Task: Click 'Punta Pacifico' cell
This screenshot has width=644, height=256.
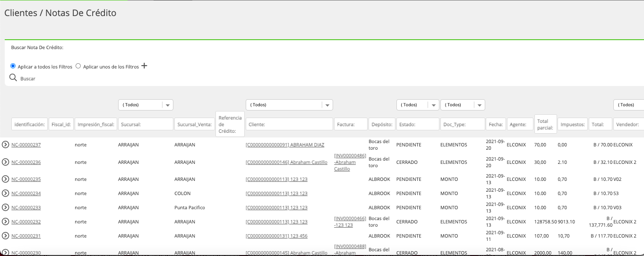Action: pyautogui.click(x=189, y=207)
